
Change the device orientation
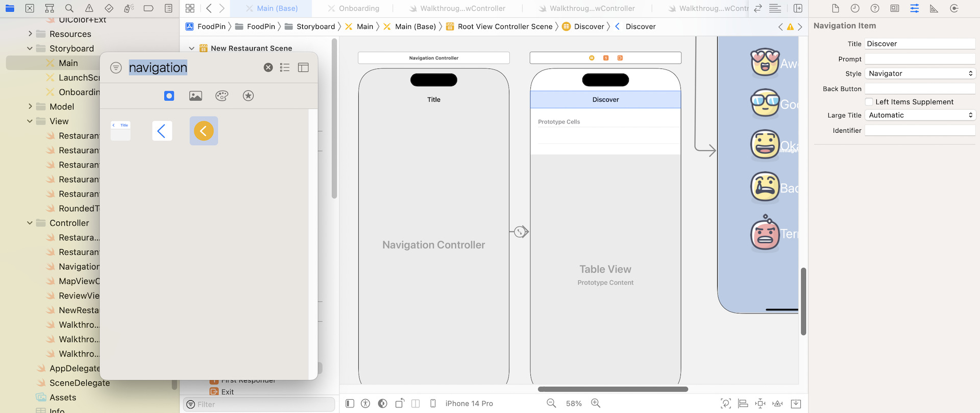[x=400, y=403]
